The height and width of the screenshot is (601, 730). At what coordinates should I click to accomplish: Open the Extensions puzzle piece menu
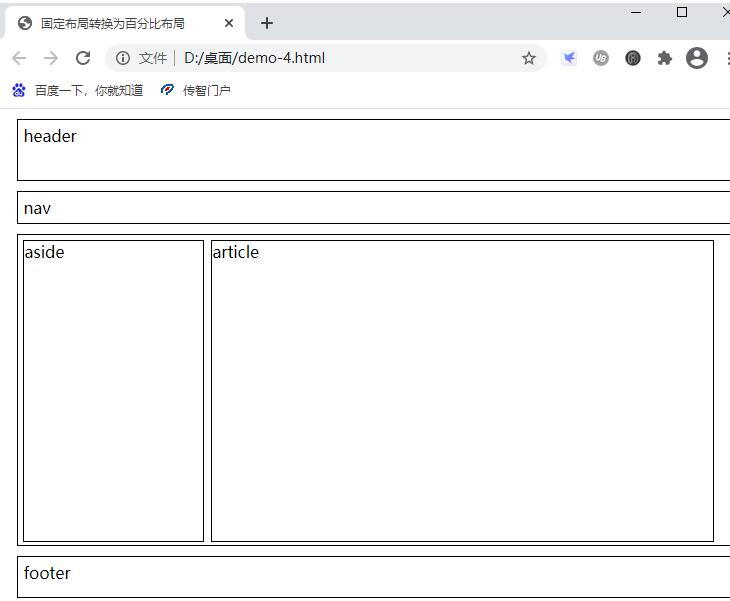click(664, 58)
